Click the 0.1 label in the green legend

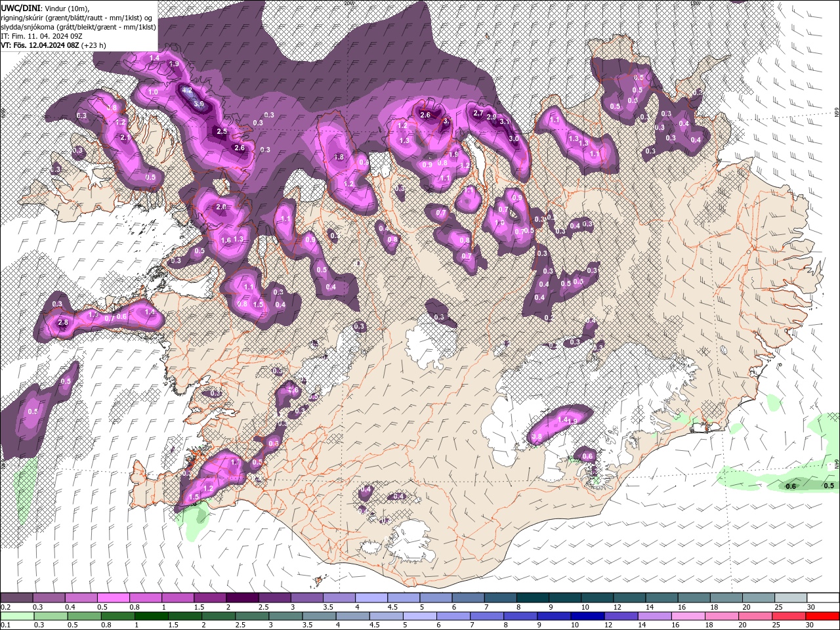[x=5, y=625]
